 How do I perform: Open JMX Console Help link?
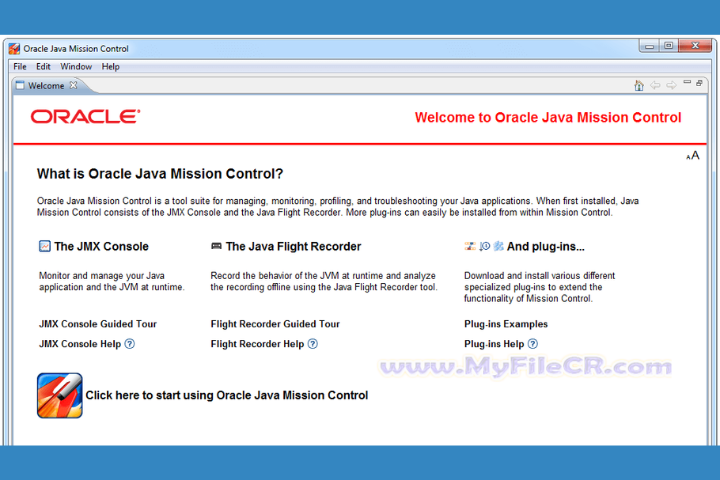pyautogui.click(x=80, y=344)
